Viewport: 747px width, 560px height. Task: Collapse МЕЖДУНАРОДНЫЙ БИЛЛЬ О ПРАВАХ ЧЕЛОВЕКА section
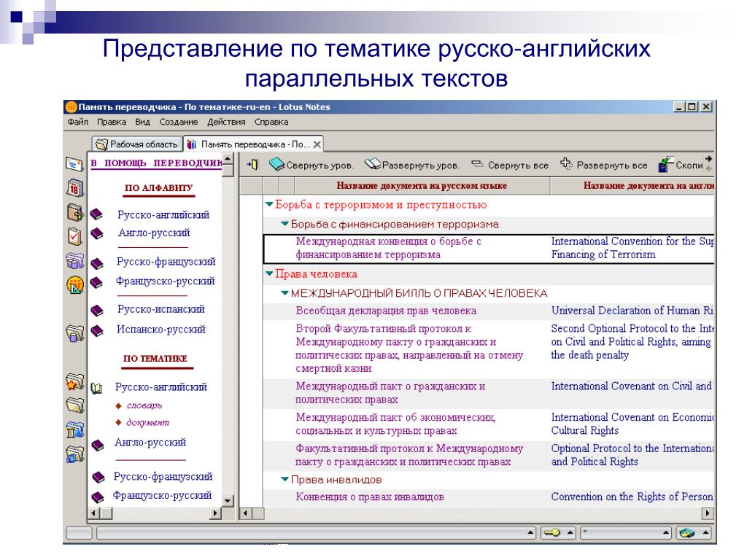[x=285, y=293]
